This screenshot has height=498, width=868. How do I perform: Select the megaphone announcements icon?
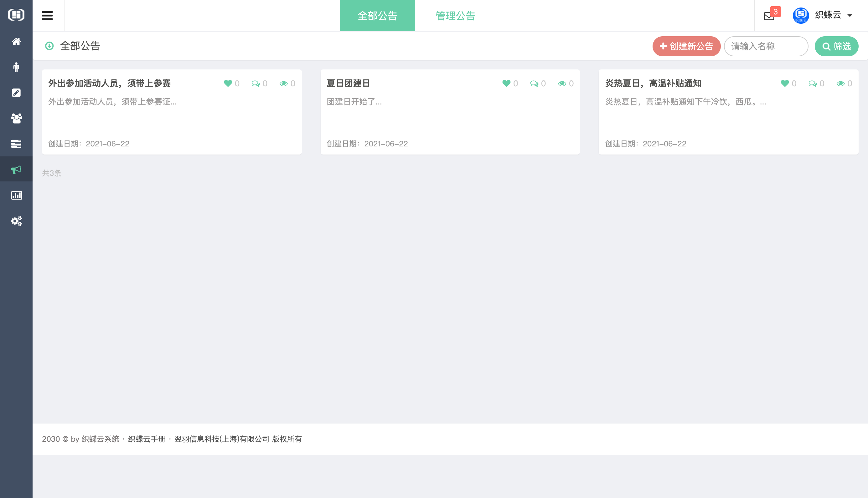click(x=16, y=169)
